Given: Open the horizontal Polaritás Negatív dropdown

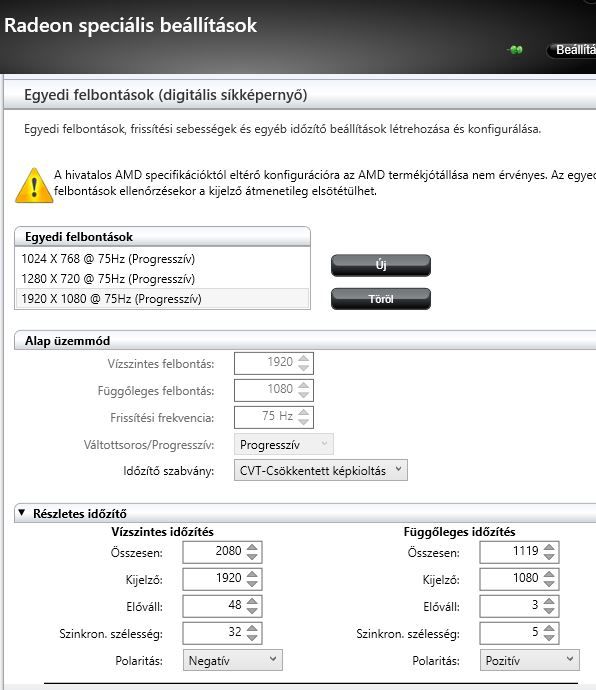Looking at the screenshot, I should (x=232, y=660).
